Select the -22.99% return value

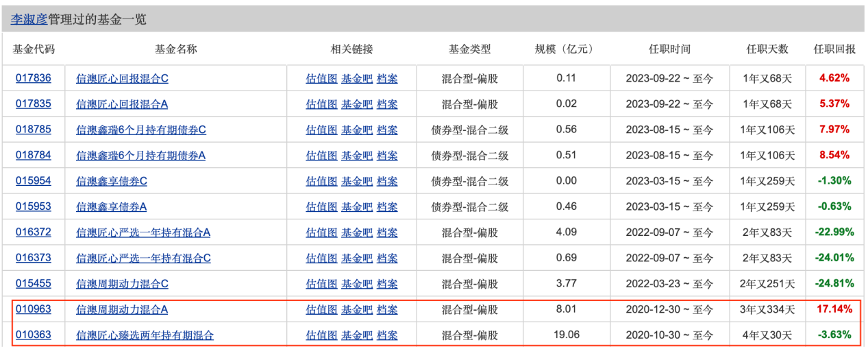(834, 232)
